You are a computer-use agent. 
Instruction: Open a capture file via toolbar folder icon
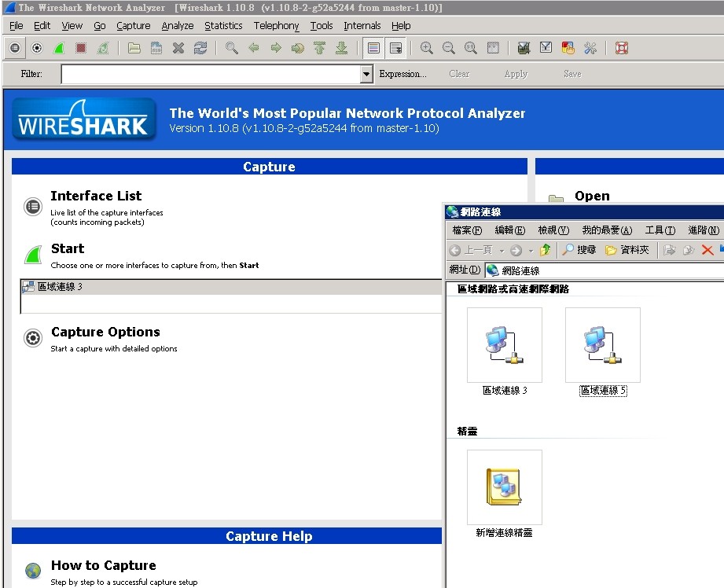(x=134, y=48)
